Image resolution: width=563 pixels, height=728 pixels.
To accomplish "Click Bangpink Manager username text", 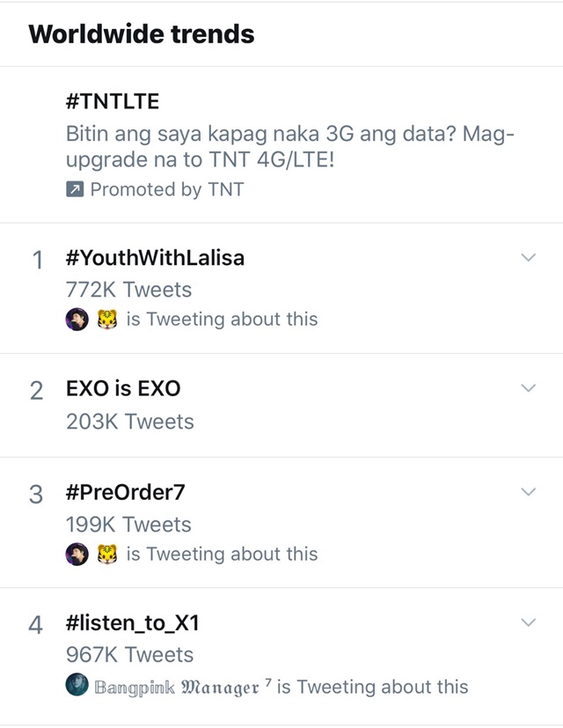I will tap(180, 688).
